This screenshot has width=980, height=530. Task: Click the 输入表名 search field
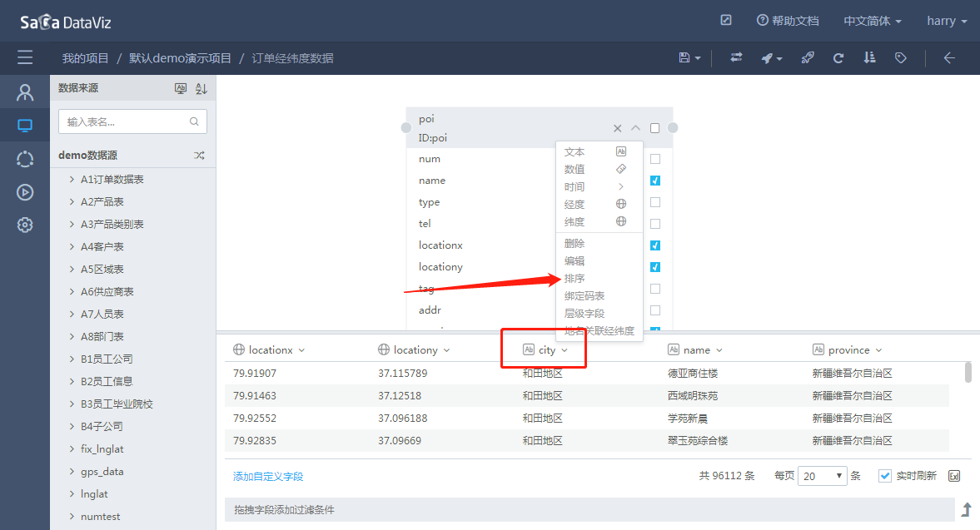125,121
